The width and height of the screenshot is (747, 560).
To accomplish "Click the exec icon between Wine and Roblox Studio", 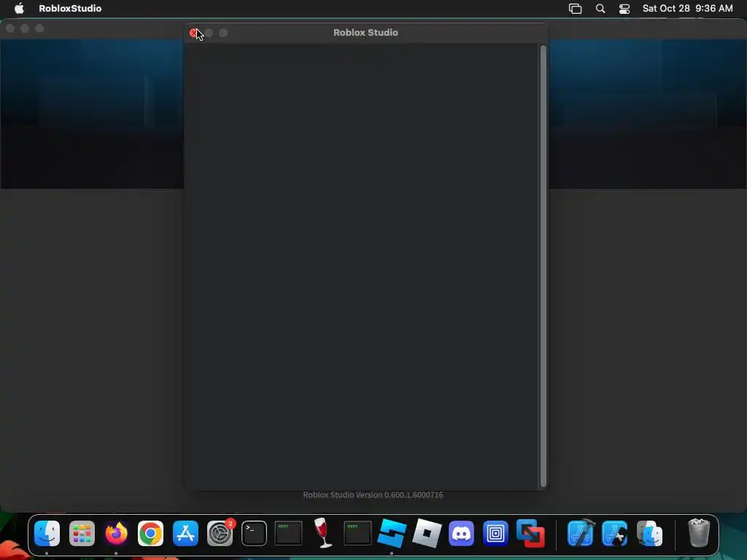I will (357, 533).
